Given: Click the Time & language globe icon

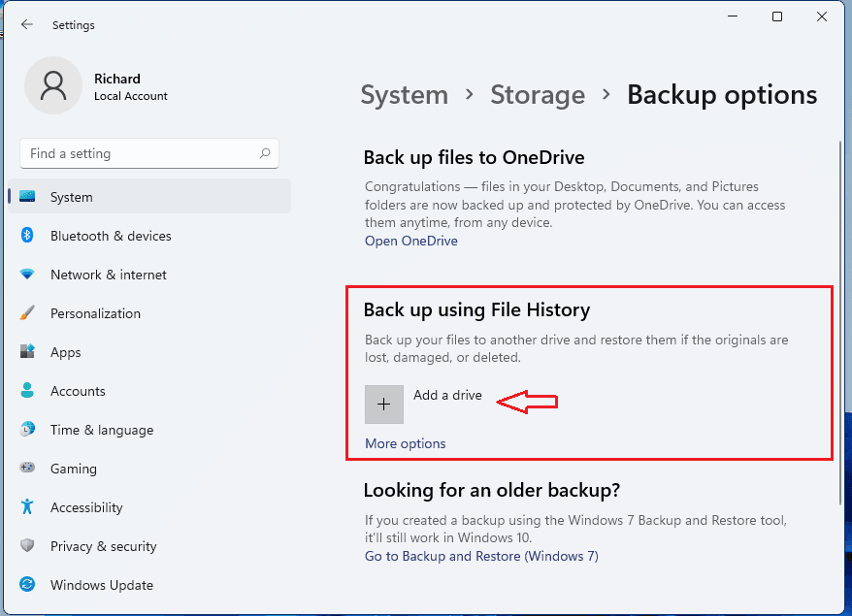Looking at the screenshot, I should 28,430.
